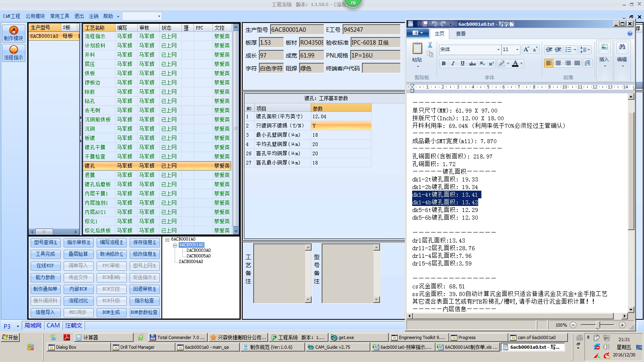Select tree item 2ACB0003A0
The image size is (644, 362).
(198, 250)
